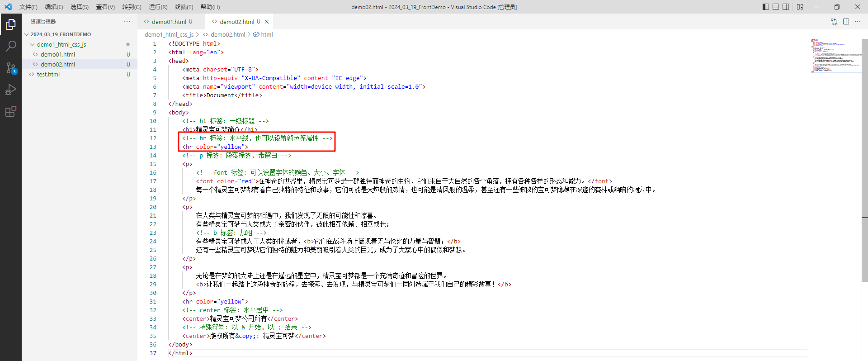Open the 文件(F) menu
The height and width of the screenshot is (361, 868).
click(28, 7)
